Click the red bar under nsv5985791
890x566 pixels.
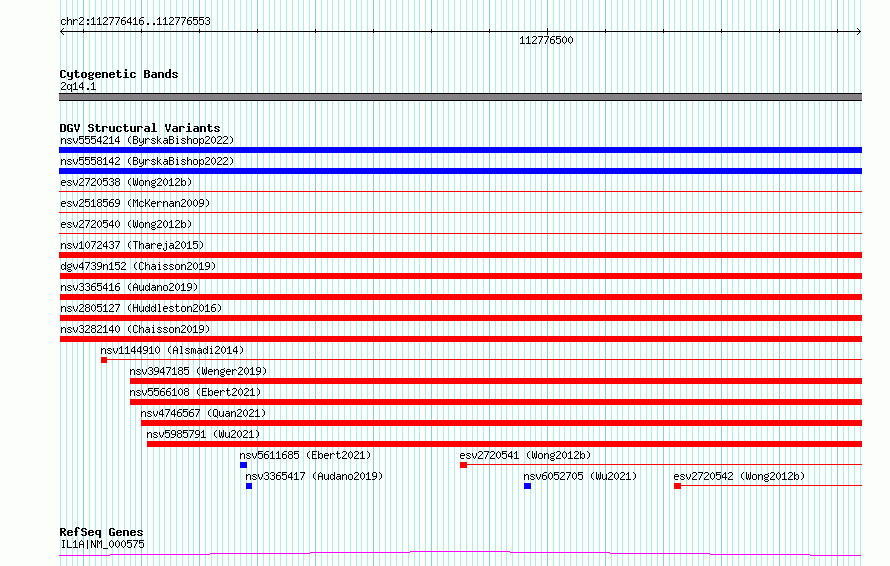[505, 444]
